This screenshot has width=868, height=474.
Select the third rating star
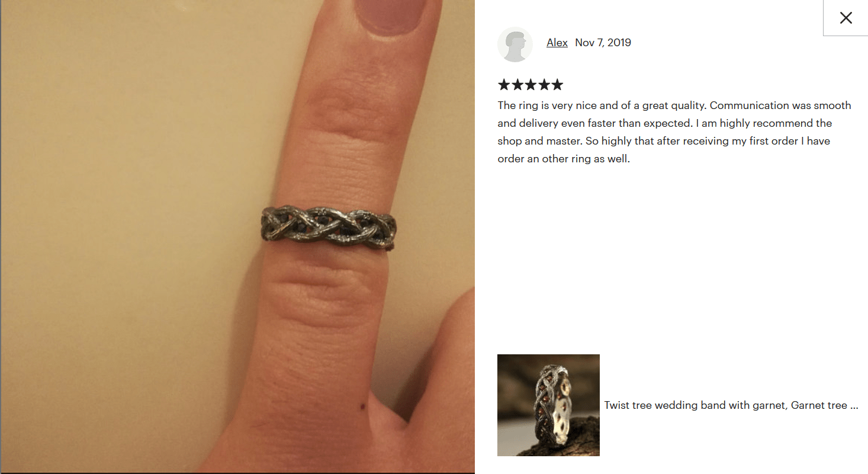531,85
